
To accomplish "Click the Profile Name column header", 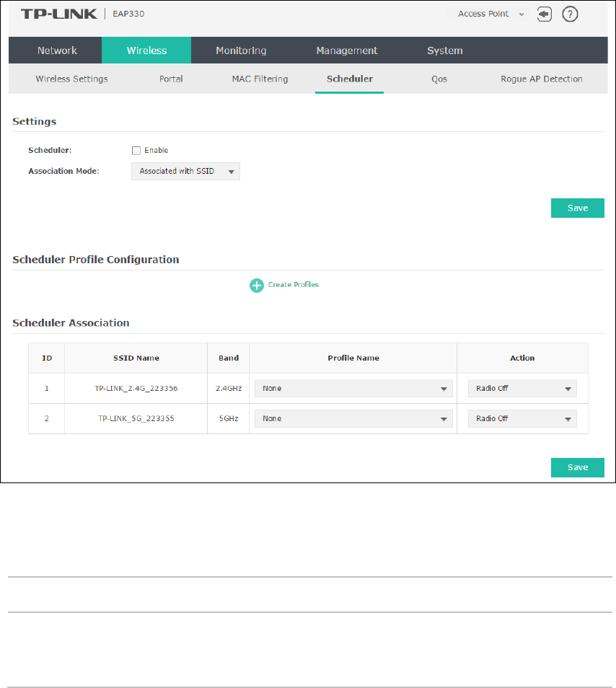I will [353, 358].
